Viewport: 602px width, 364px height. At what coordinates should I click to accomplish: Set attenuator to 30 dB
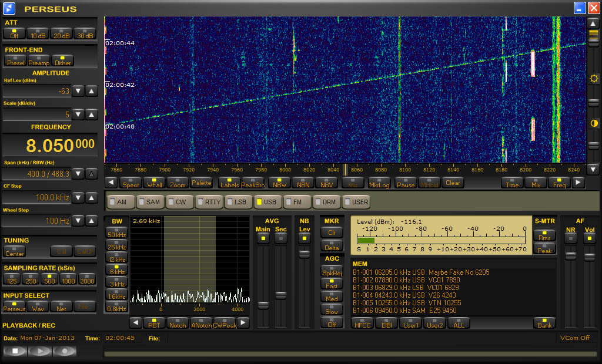click(x=85, y=33)
